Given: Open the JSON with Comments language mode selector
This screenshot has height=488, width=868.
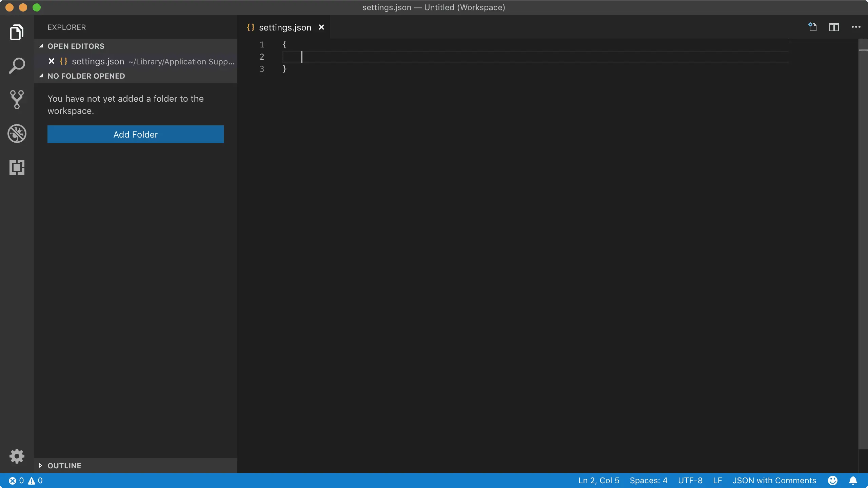Looking at the screenshot, I should pyautogui.click(x=774, y=481).
